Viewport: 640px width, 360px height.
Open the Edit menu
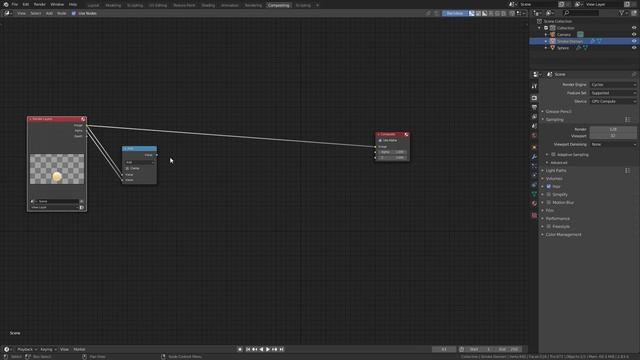pos(26,4)
